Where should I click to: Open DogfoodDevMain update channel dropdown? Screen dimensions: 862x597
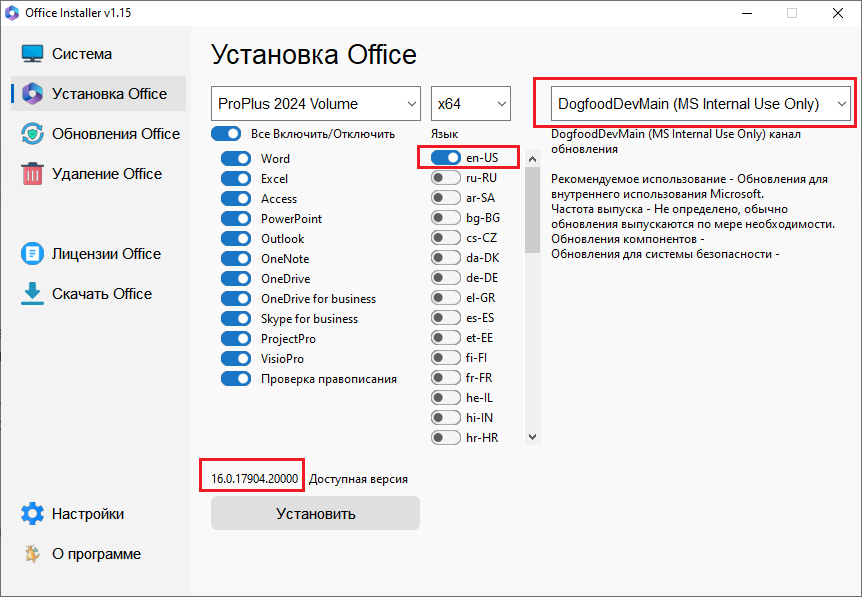701,103
